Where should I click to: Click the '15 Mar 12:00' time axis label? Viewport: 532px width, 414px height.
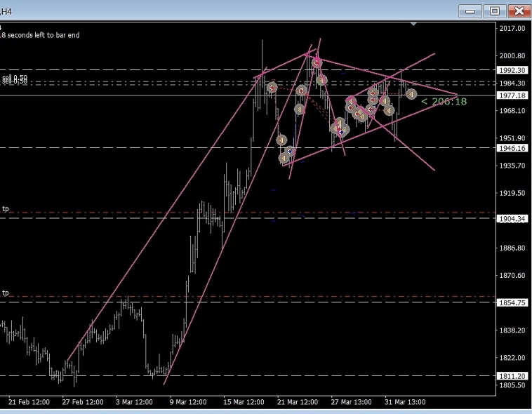click(x=244, y=402)
